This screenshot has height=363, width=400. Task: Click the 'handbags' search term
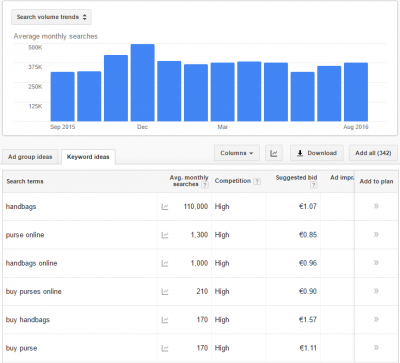tap(21, 207)
